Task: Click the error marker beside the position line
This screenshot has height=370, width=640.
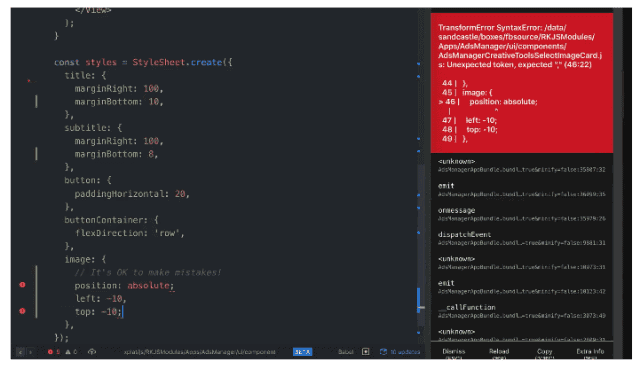Action: point(22,285)
